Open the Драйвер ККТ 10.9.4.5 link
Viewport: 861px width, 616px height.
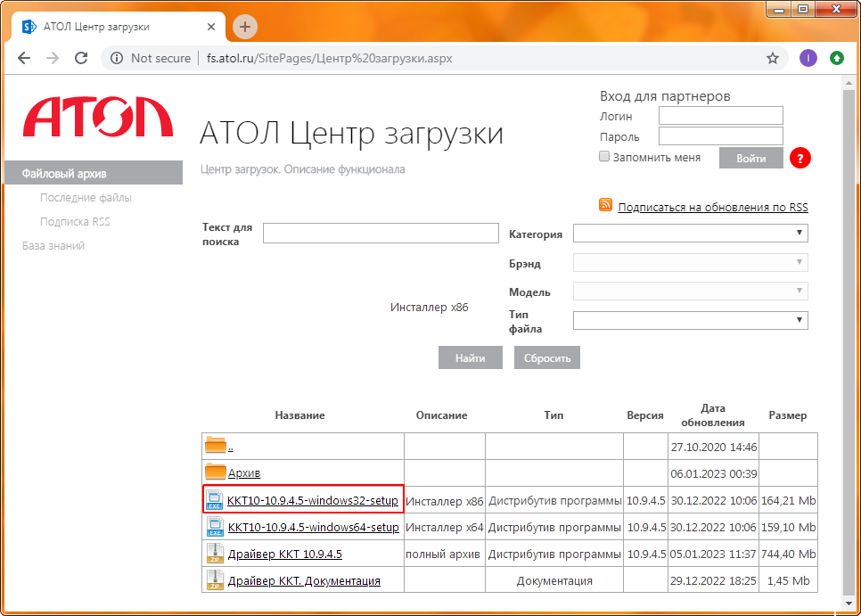[x=284, y=554]
